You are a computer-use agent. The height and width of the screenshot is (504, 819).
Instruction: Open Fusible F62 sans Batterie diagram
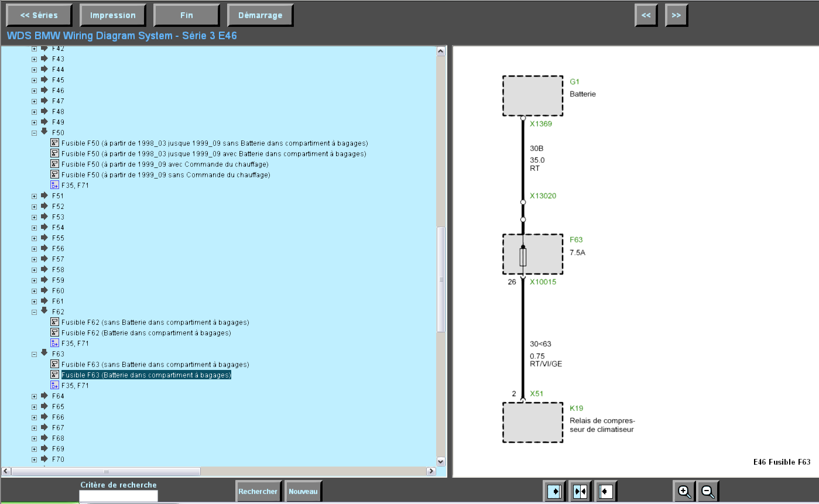click(x=155, y=323)
